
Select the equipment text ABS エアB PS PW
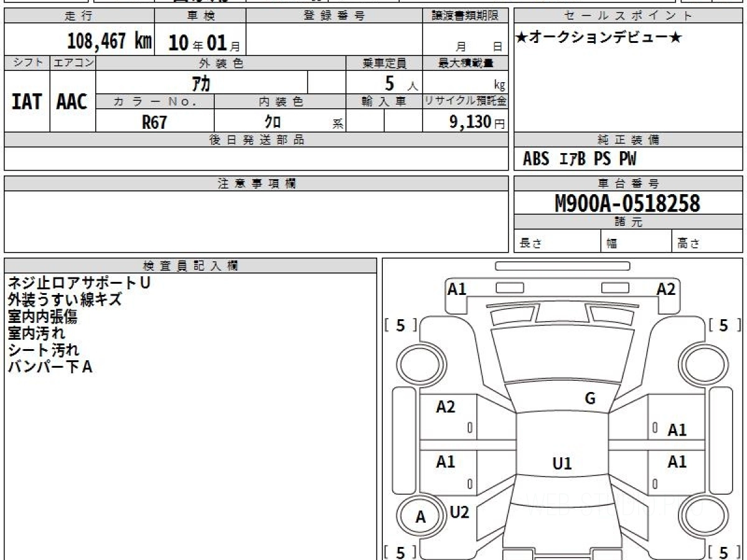coord(580,159)
